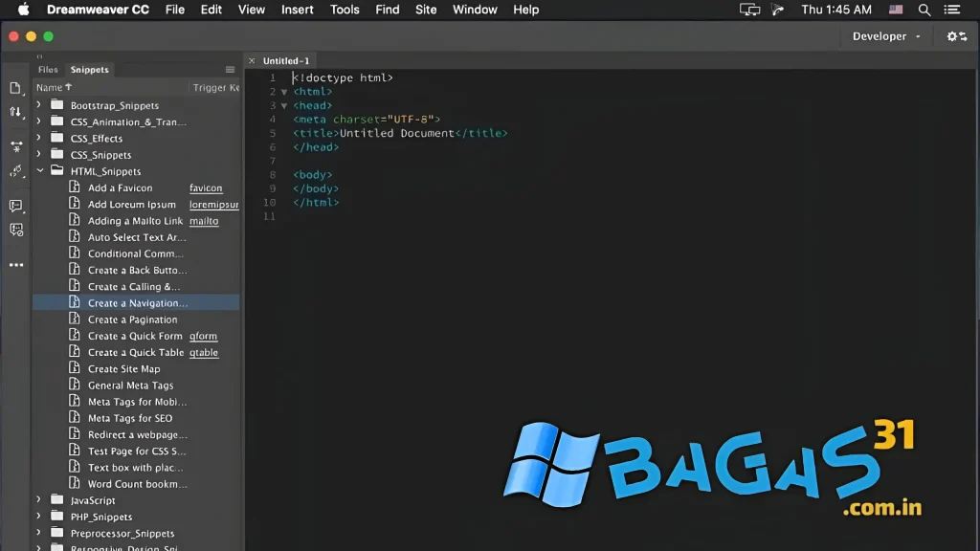Image resolution: width=980 pixels, height=551 pixels.
Task: Expand the JavaScript folder
Action: tap(38, 499)
